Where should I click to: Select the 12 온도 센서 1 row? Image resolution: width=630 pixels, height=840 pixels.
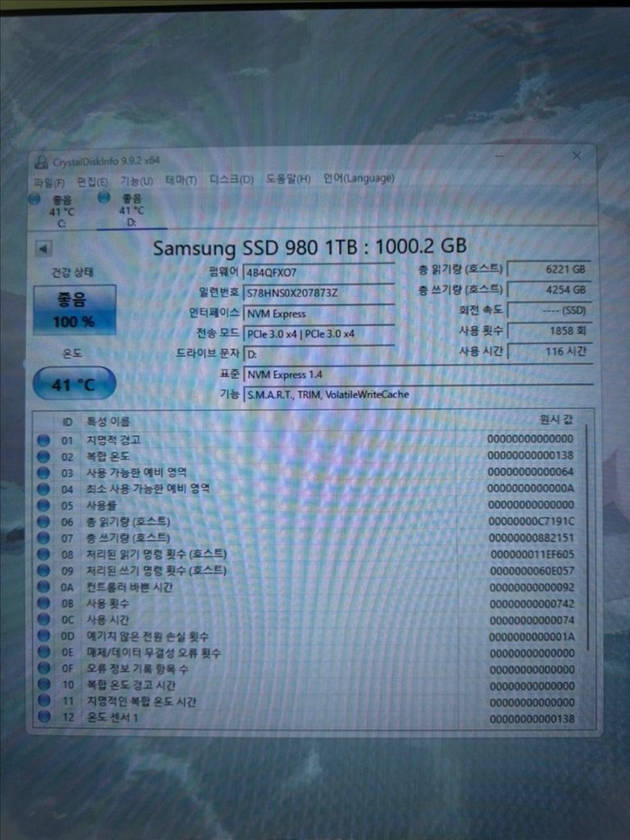(x=308, y=717)
